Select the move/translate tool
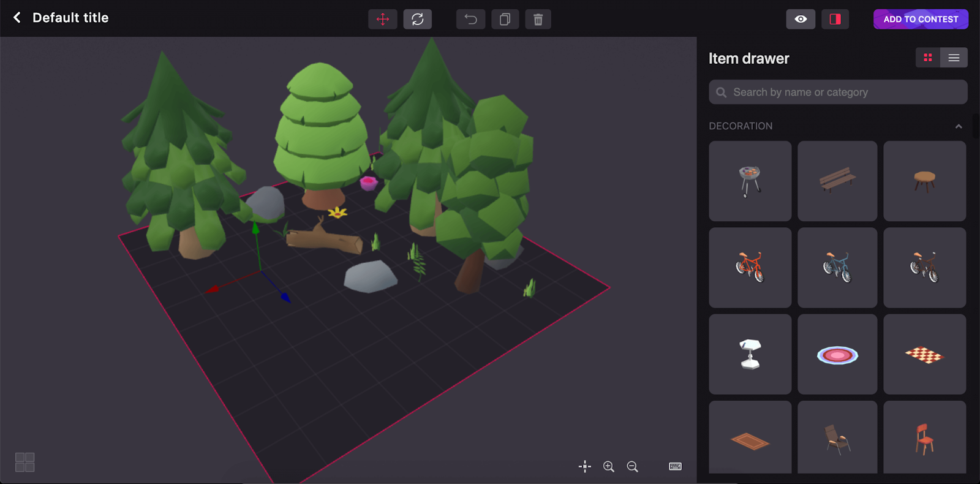980x484 pixels. coord(383,19)
